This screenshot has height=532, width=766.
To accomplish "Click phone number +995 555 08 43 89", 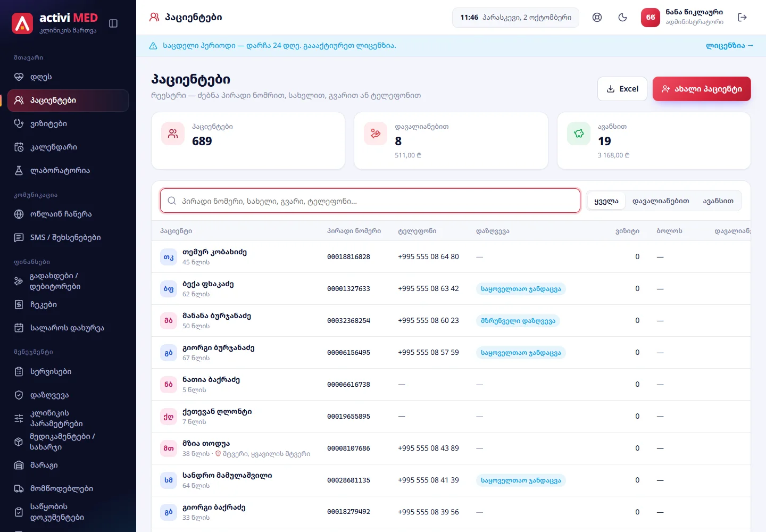I will click(428, 448).
